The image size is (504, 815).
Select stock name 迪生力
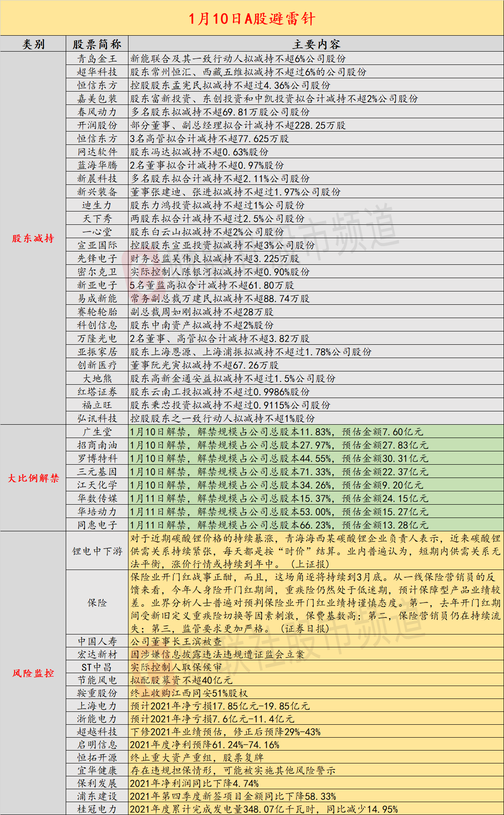[x=97, y=205]
